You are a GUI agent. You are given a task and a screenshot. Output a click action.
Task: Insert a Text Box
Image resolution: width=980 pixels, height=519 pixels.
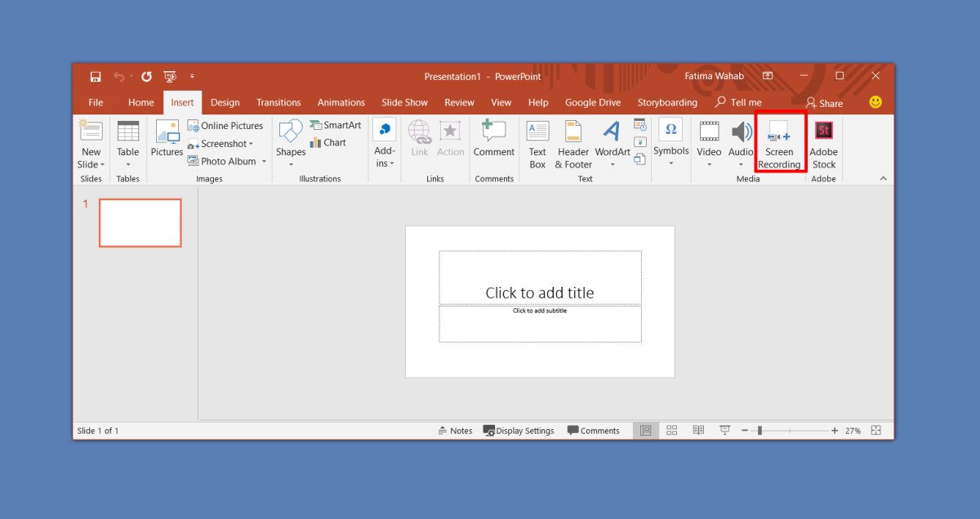tap(537, 132)
